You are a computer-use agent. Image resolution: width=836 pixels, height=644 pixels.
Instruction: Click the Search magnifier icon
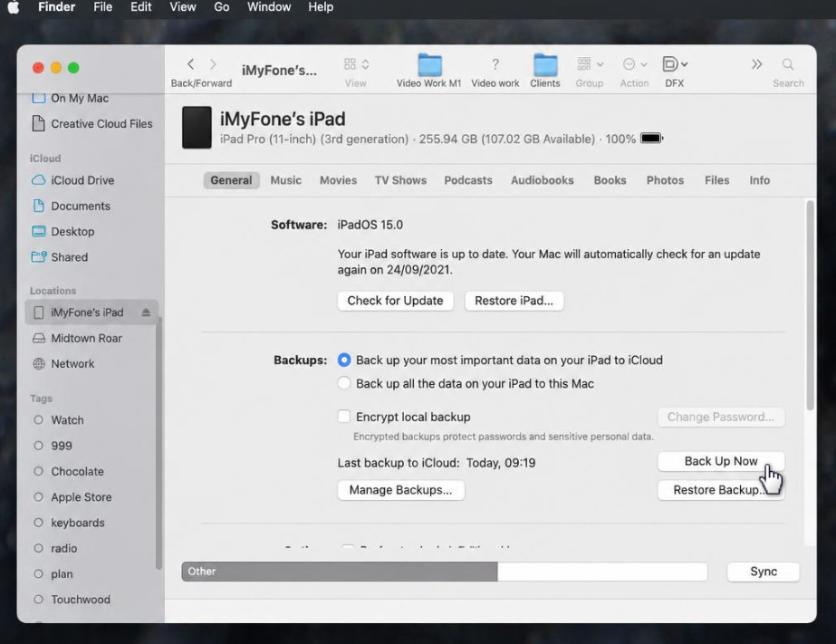click(788, 64)
